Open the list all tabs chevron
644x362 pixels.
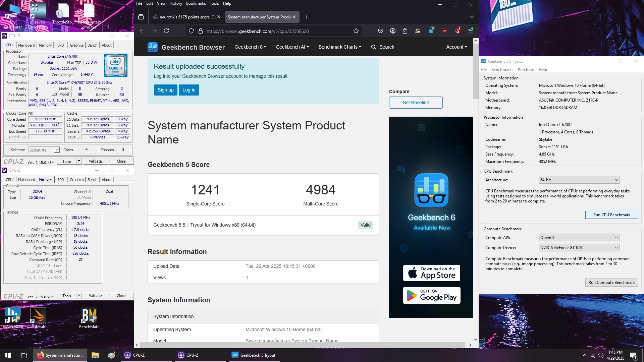coord(472,17)
